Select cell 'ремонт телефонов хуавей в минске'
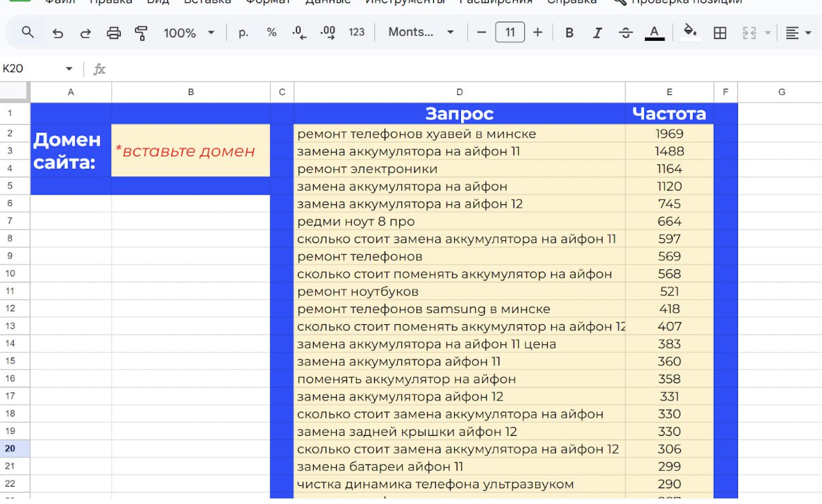 click(459, 134)
